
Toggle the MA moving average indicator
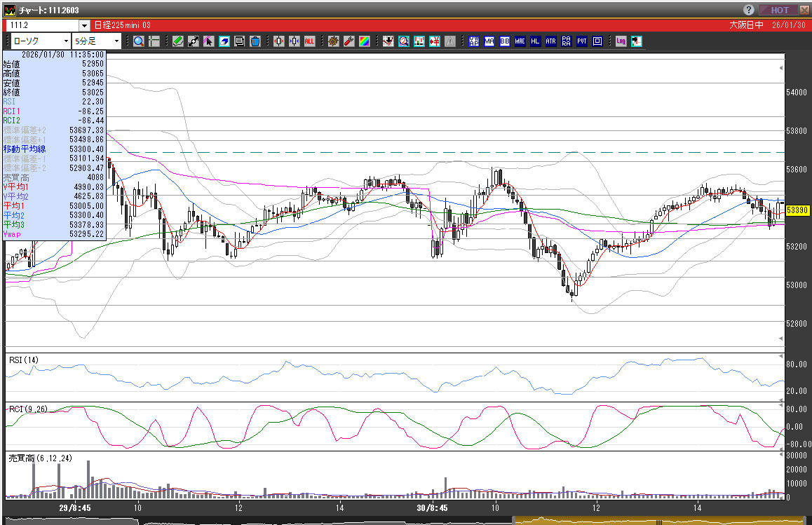pyautogui.click(x=489, y=41)
